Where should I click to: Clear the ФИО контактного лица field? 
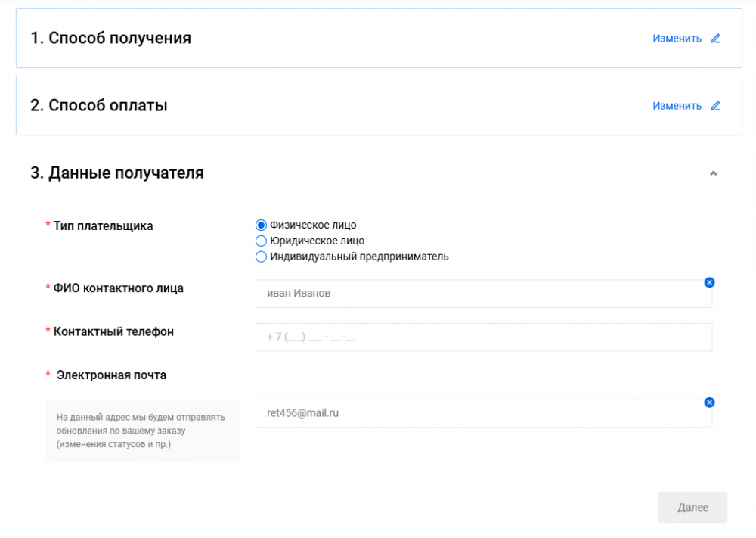[709, 282]
